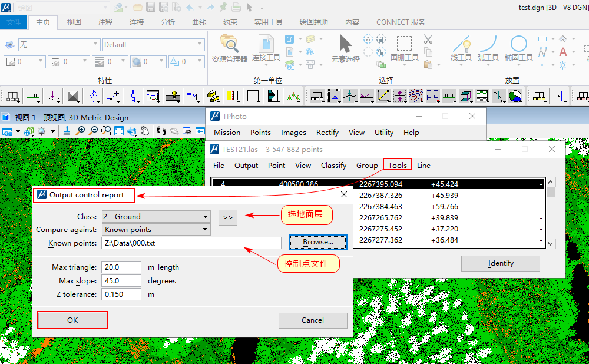
Task: Click the Walk footprints icon in view toolbar
Action: [161, 131]
